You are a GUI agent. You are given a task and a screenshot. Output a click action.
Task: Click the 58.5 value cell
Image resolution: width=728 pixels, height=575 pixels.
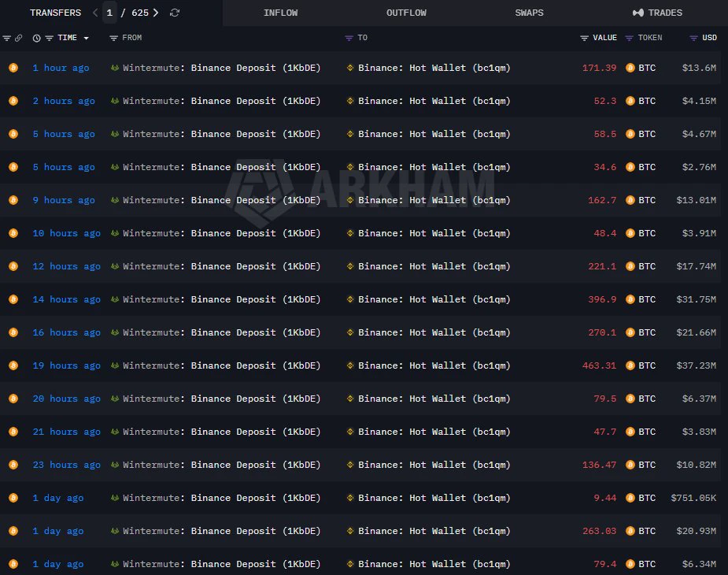pos(605,134)
